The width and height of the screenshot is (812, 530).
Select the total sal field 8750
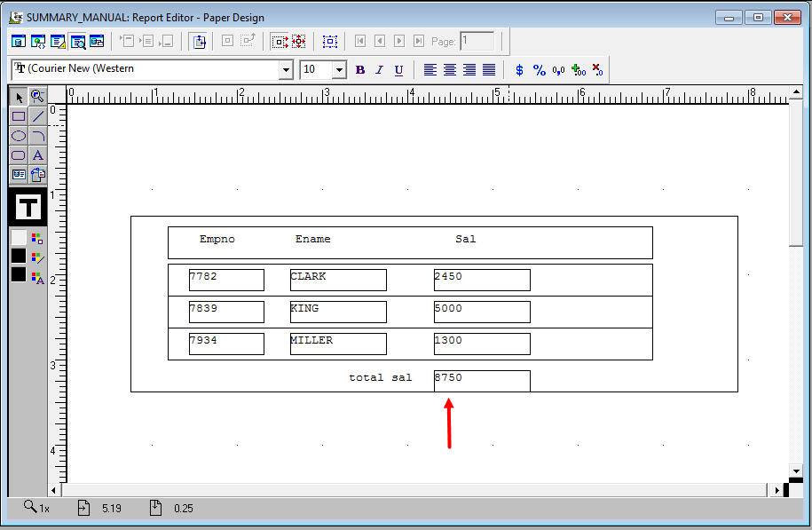click(482, 380)
